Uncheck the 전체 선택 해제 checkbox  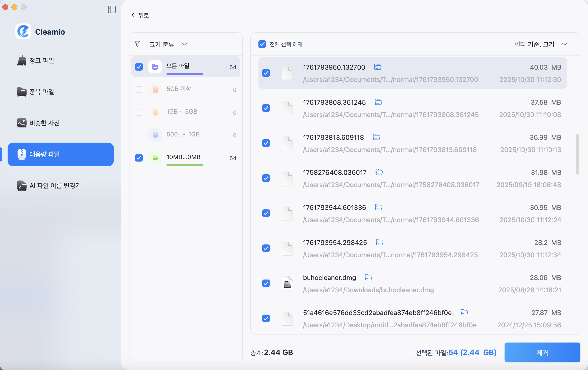click(x=262, y=44)
